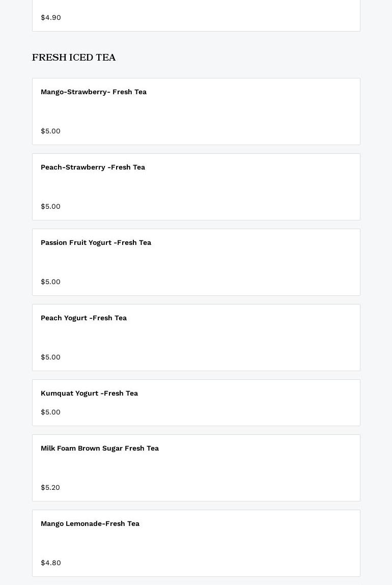Click $5.00 price under Kumquat Yogurt tea
This screenshot has height=585, width=392.
(x=50, y=412)
